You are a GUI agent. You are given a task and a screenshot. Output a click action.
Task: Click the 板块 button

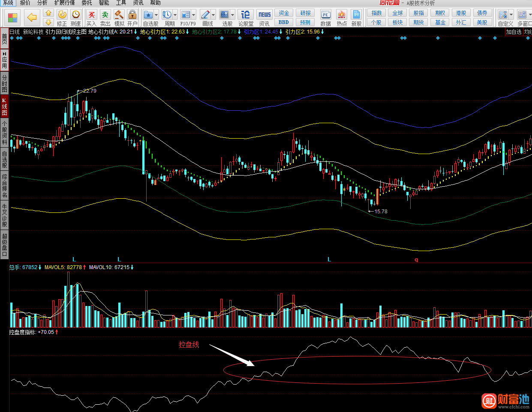coord(398,22)
